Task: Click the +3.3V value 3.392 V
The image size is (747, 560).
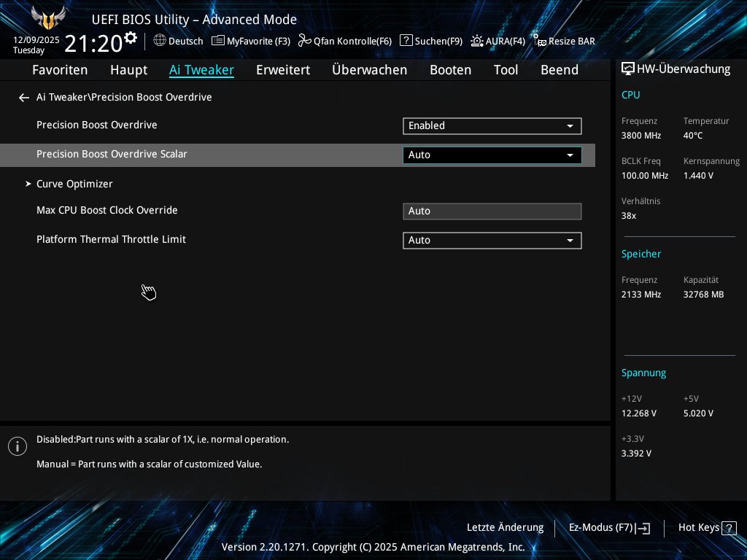Action: tap(636, 454)
